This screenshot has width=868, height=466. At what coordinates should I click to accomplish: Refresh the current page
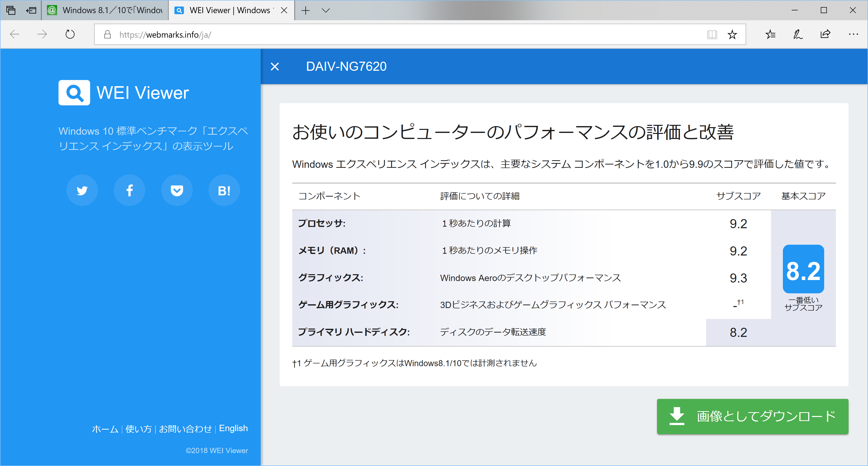tap(70, 34)
